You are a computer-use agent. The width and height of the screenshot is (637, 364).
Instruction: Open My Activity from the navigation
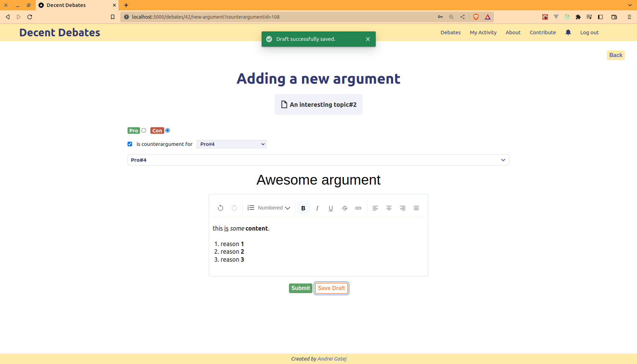click(483, 32)
